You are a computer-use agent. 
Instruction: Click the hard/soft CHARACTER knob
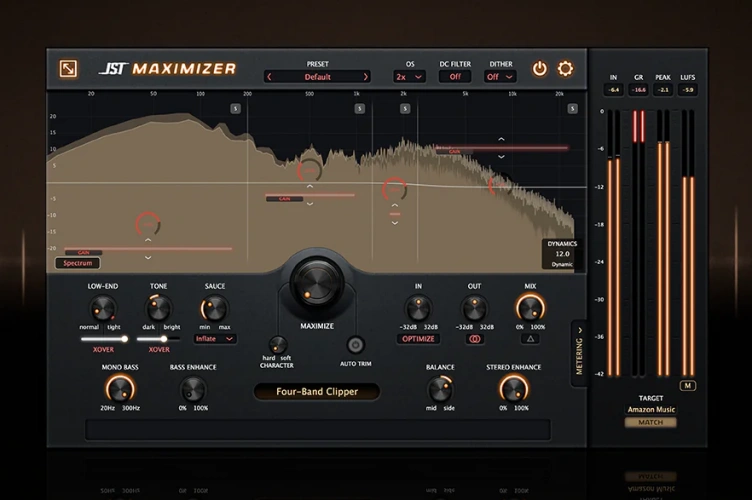point(277,344)
